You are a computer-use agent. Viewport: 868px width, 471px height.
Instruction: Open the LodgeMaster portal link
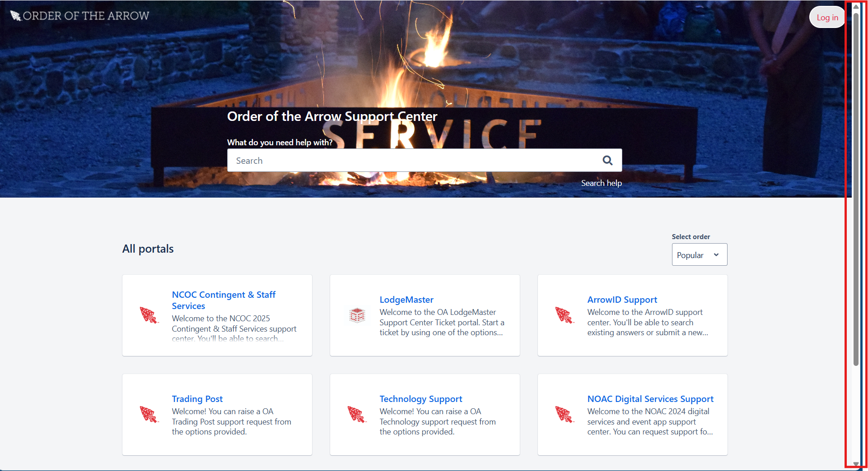(x=406, y=300)
